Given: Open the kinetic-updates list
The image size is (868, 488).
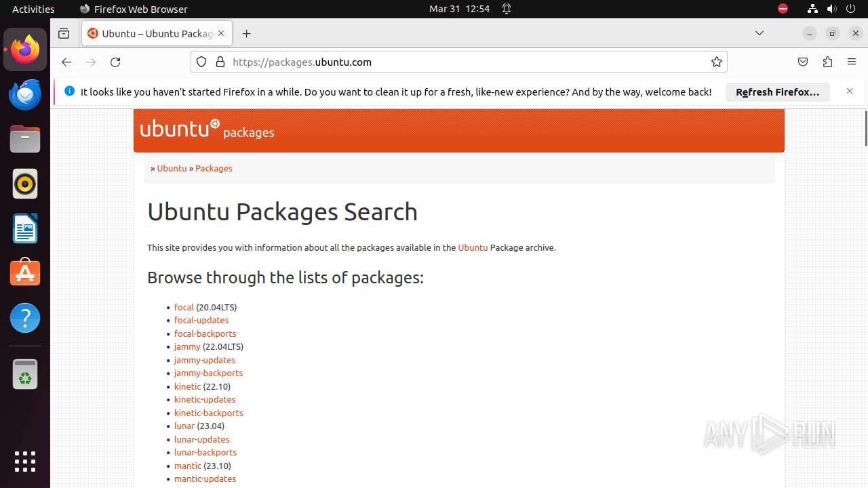Looking at the screenshot, I should pos(205,399).
